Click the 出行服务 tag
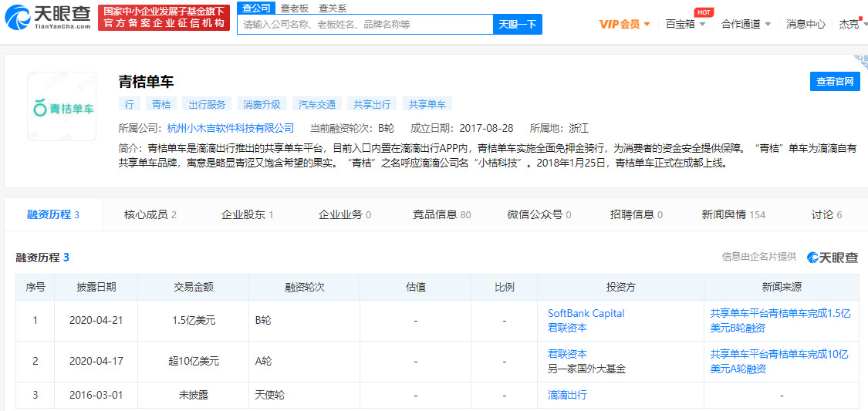Screen dimensions: 868x411 coord(207,104)
